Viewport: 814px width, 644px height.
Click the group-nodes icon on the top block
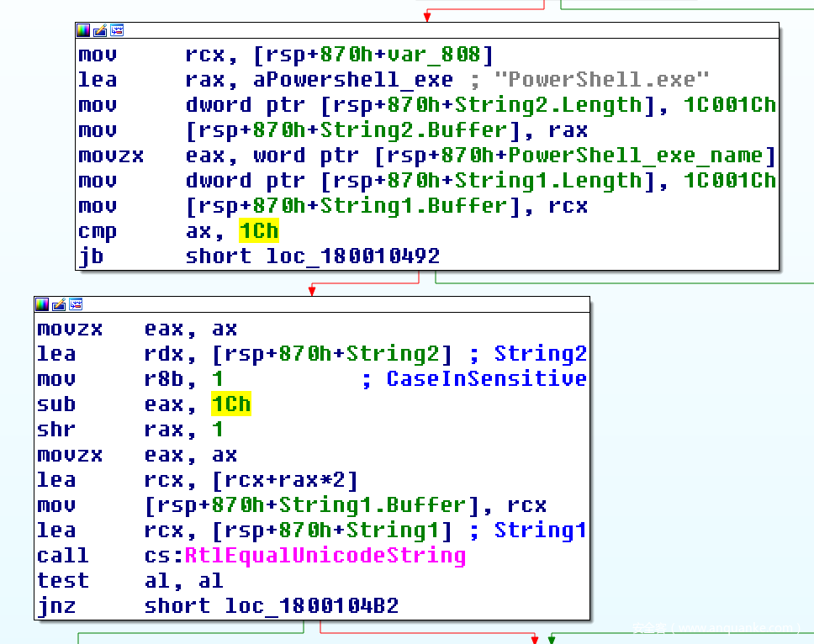pyautogui.click(x=117, y=30)
